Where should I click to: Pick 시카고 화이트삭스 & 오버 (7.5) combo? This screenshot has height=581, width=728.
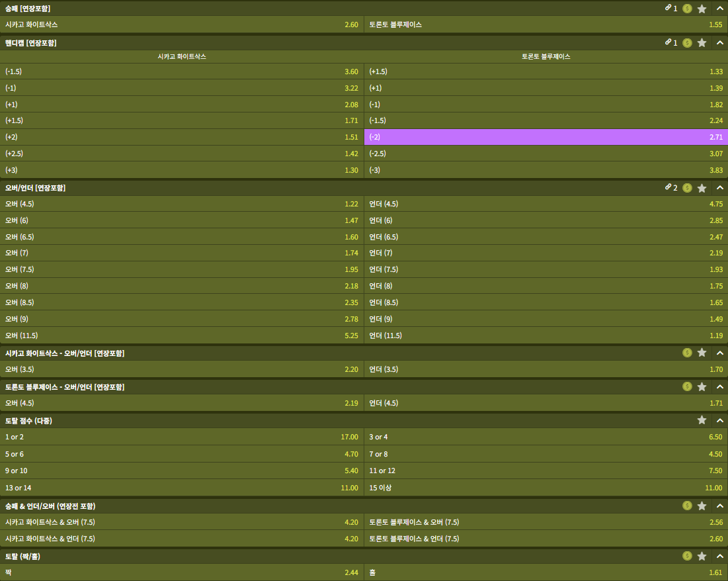[182, 522]
